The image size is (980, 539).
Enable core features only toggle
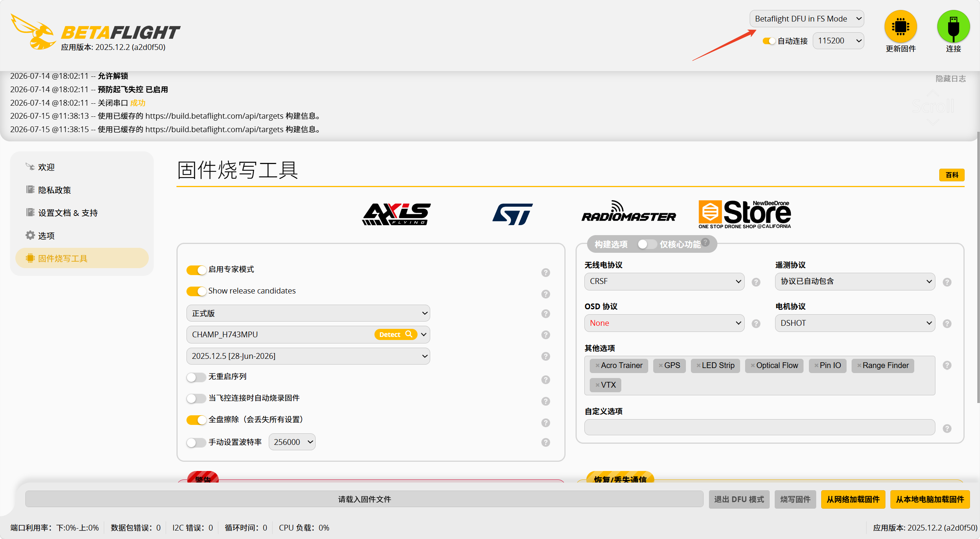(x=647, y=244)
